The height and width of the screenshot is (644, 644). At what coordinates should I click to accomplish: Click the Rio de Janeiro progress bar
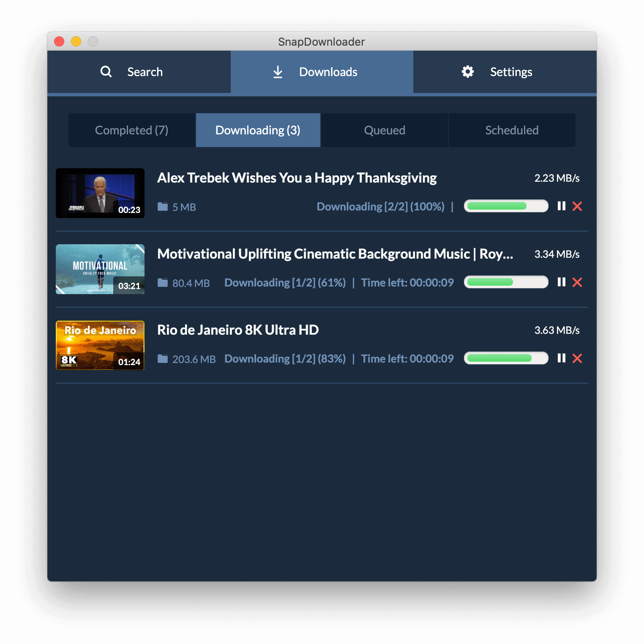[x=506, y=358]
